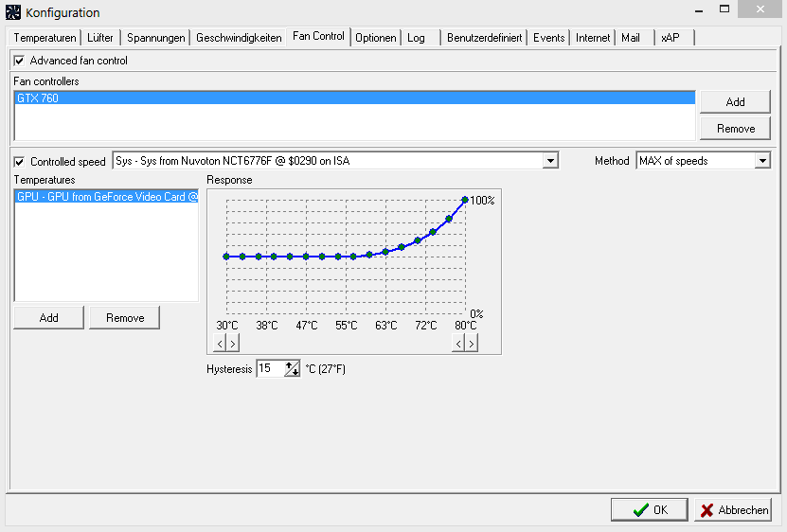Switch to the Lüfter tab
Image resolution: width=787 pixels, height=532 pixels.
(100, 38)
